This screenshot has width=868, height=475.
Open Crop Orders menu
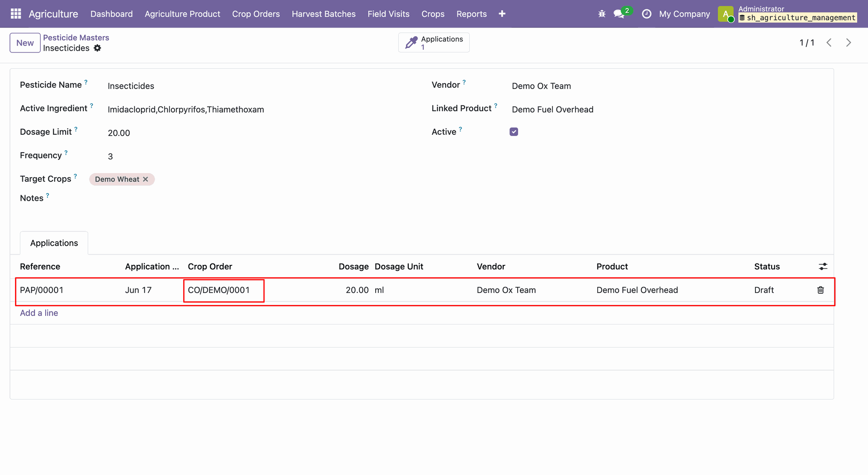coord(256,14)
